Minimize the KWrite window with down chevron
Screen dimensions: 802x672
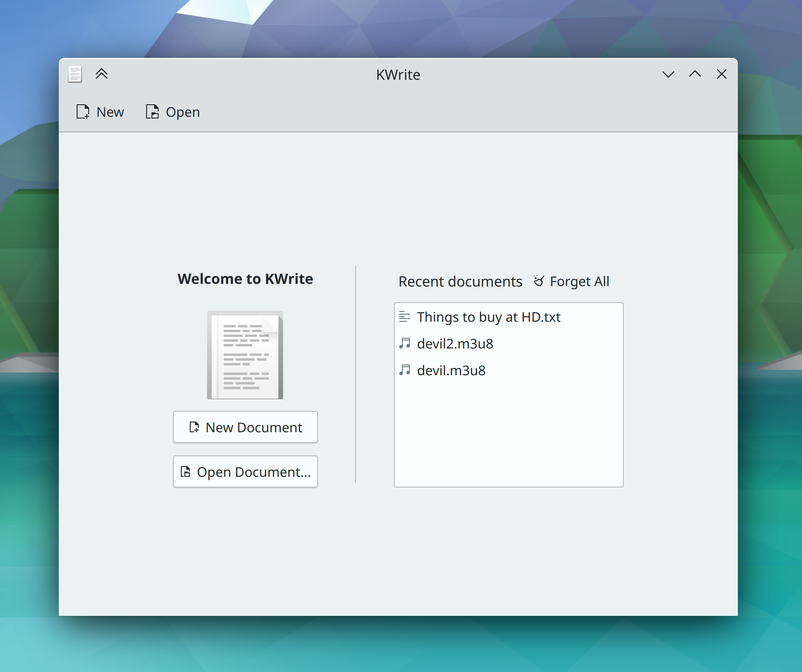(668, 74)
